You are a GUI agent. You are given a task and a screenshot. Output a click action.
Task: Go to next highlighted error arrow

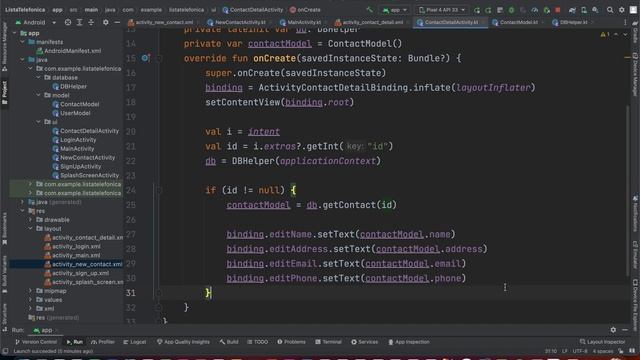pyautogui.click(x=625, y=35)
